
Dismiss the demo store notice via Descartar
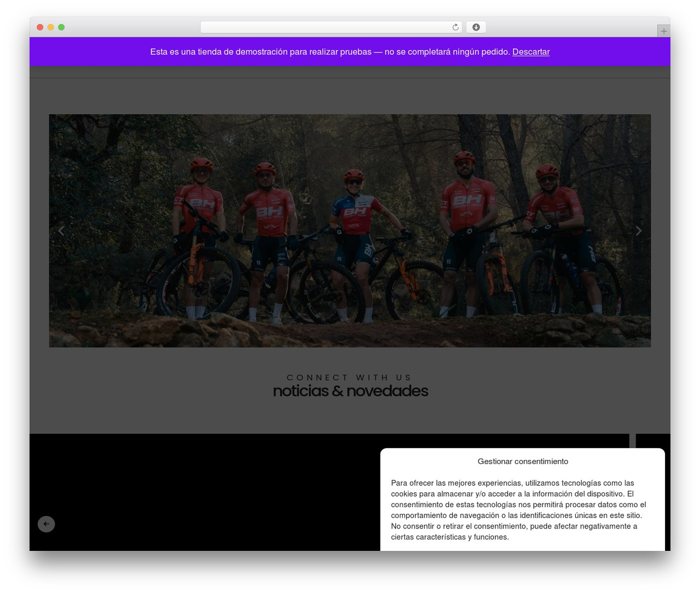tap(531, 52)
